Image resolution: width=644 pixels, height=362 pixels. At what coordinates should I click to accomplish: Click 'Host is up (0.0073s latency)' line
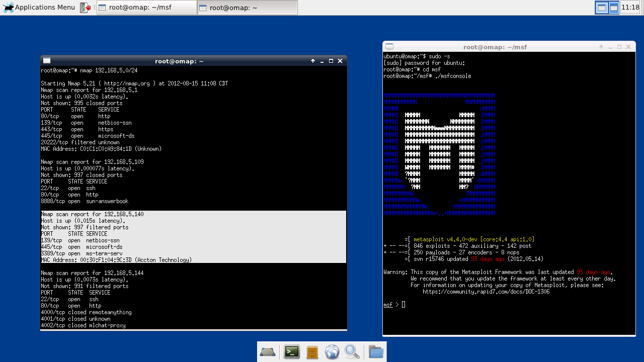(85, 280)
